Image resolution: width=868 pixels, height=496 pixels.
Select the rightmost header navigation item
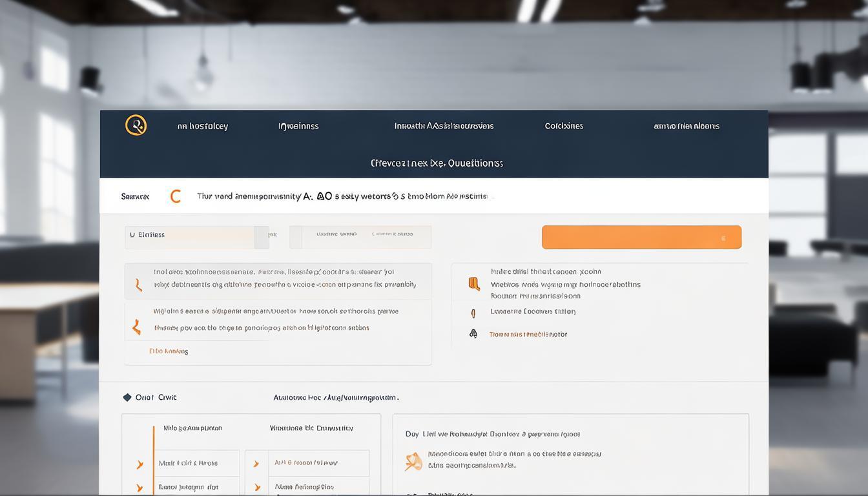pos(687,127)
